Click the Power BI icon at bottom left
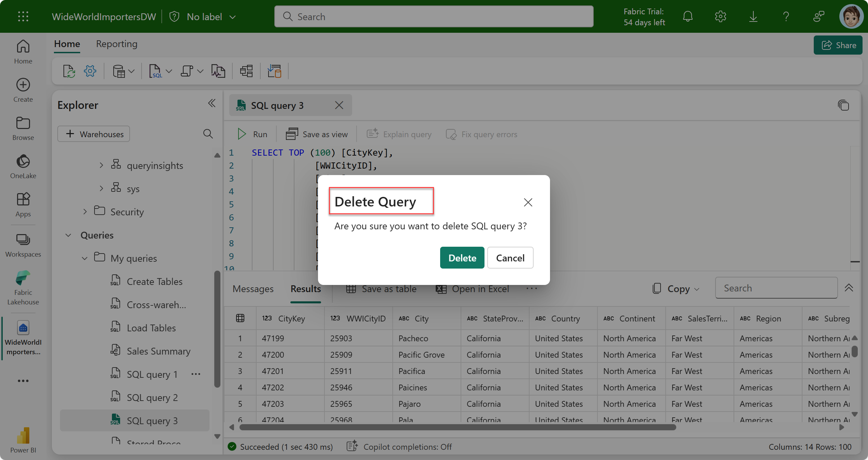This screenshot has height=460, width=868. tap(23, 440)
